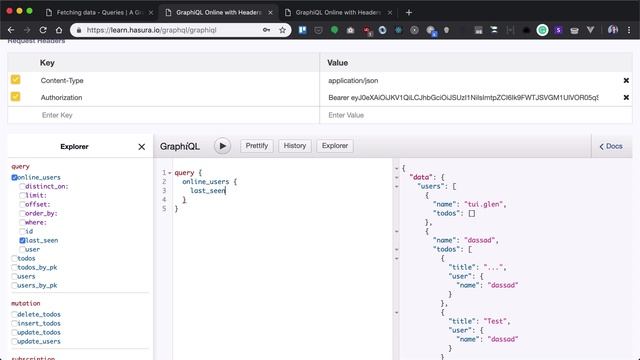Screen dimensions: 640x360
Task: Enable the limit argument
Action: click(22, 196)
